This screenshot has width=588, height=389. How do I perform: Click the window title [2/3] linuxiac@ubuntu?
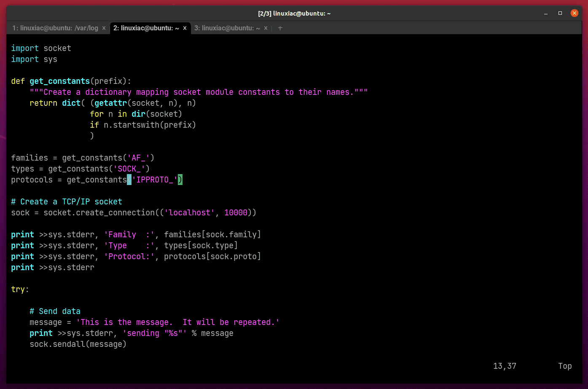[x=294, y=13]
